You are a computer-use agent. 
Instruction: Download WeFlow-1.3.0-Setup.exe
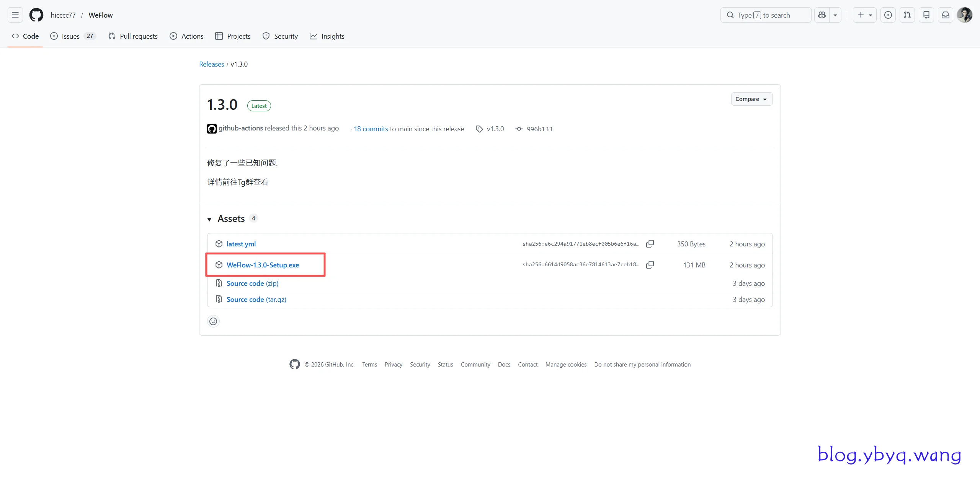click(x=263, y=265)
